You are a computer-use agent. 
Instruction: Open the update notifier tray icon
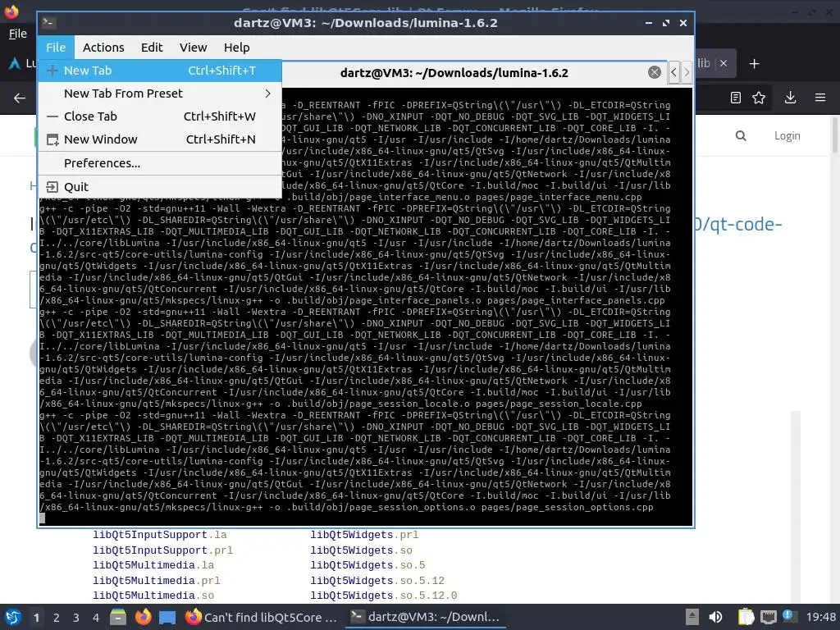[x=790, y=616]
